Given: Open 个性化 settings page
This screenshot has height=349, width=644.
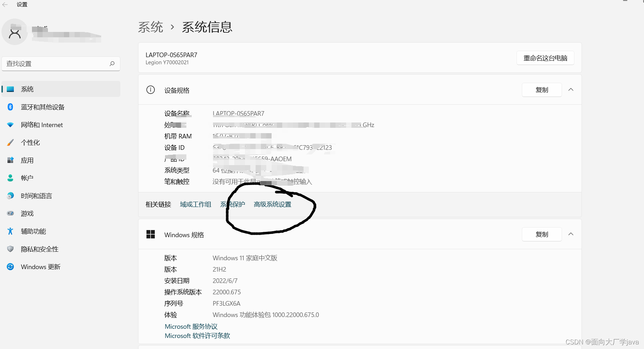Looking at the screenshot, I should (x=61, y=142).
